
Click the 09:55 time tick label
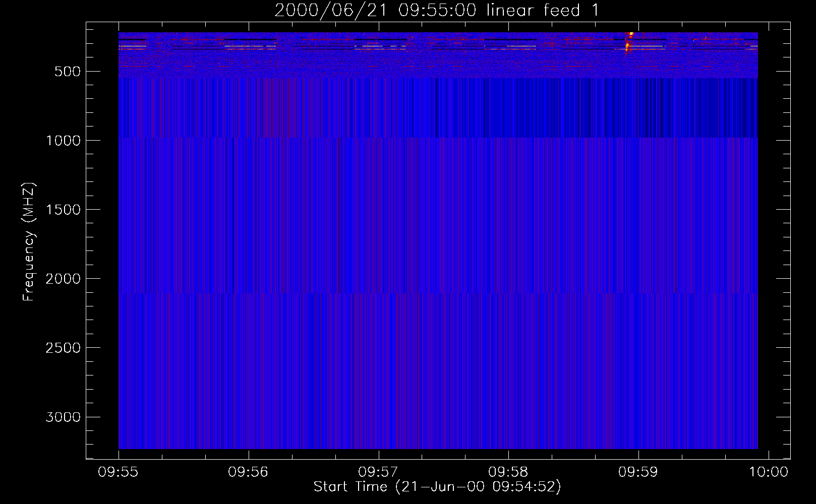(x=118, y=472)
